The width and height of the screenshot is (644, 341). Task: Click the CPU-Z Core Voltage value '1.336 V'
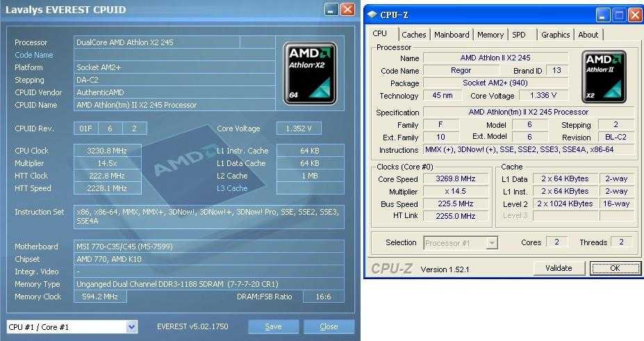[x=543, y=96]
